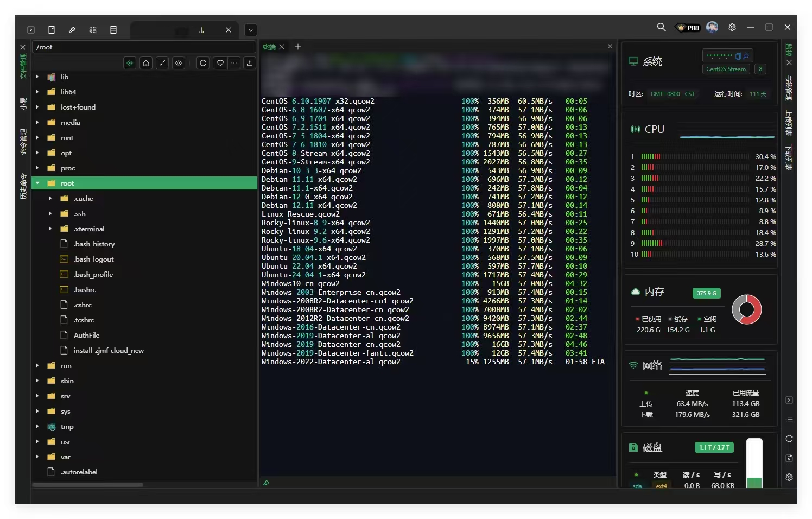Screen dimensions: 812x519
Task: Click the copy IP address icon
Action: point(738,56)
